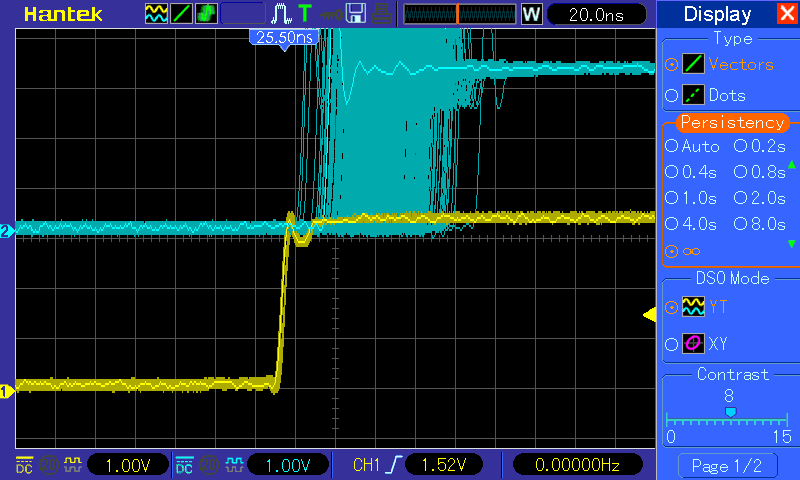Screen dimensions: 800x480
Task: Go to next page via Page 1/2
Action: [726, 465]
